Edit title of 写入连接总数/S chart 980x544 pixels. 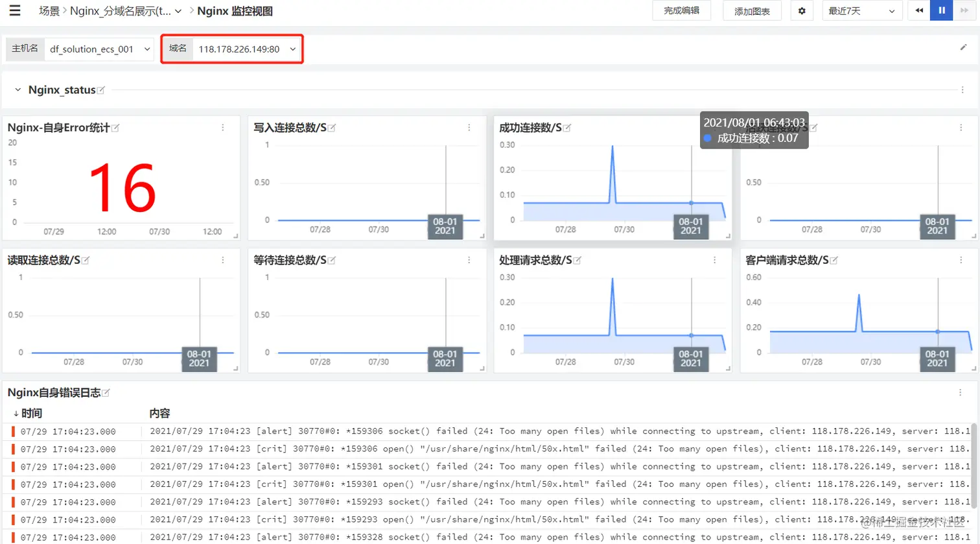332,128
